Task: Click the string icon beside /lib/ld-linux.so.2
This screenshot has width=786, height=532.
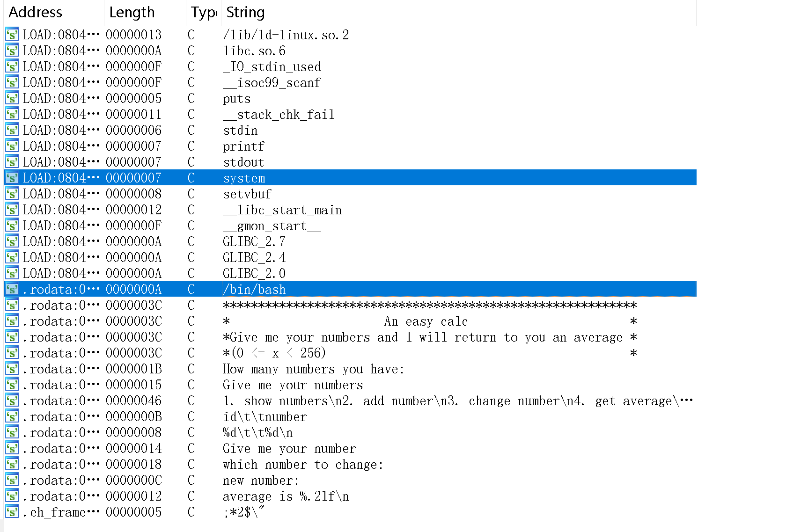Action: click(12, 35)
